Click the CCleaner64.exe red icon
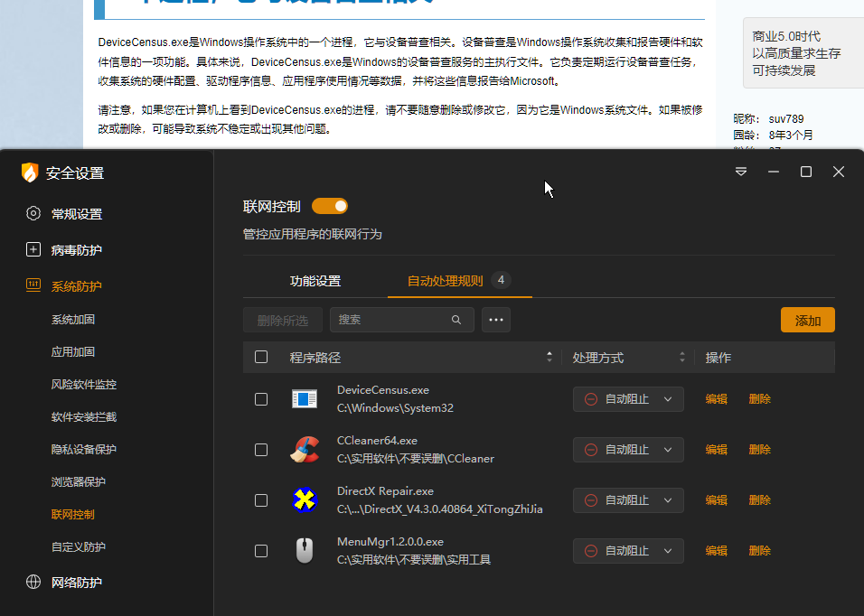Image resolution: width=864 pixels, height=616 pixels. tap(305, 448)
